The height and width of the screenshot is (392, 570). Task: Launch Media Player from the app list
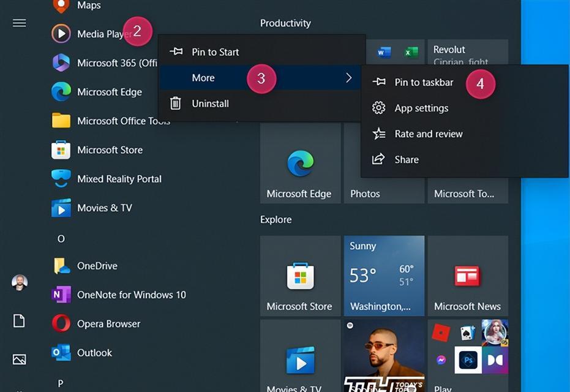coord(91,34)
